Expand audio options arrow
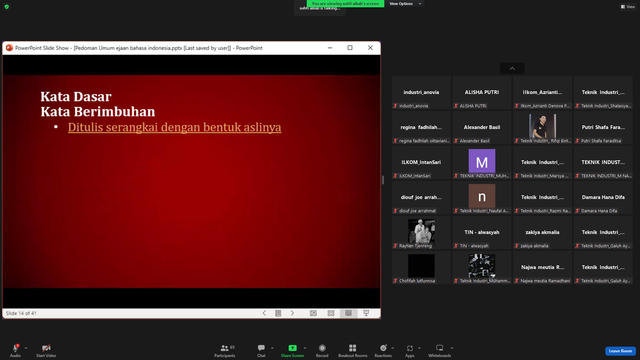This screenshot has height=360, width=640. 26,348
